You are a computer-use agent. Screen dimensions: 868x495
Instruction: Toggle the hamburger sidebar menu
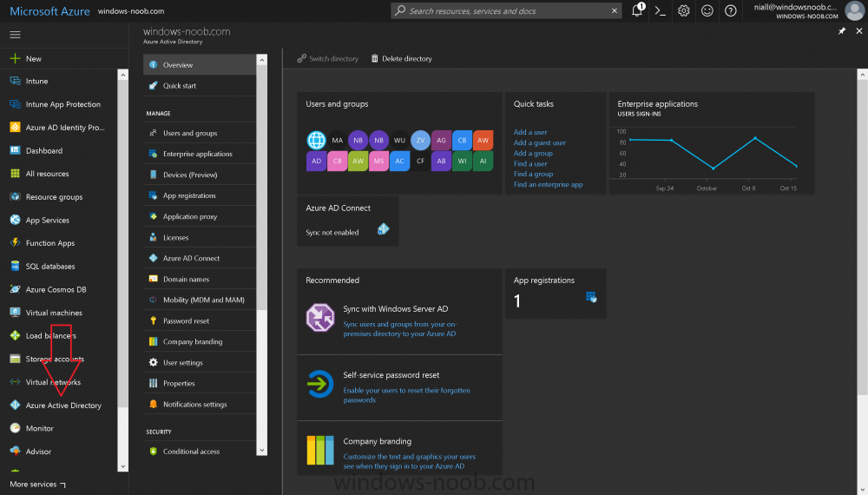point(15,35)
